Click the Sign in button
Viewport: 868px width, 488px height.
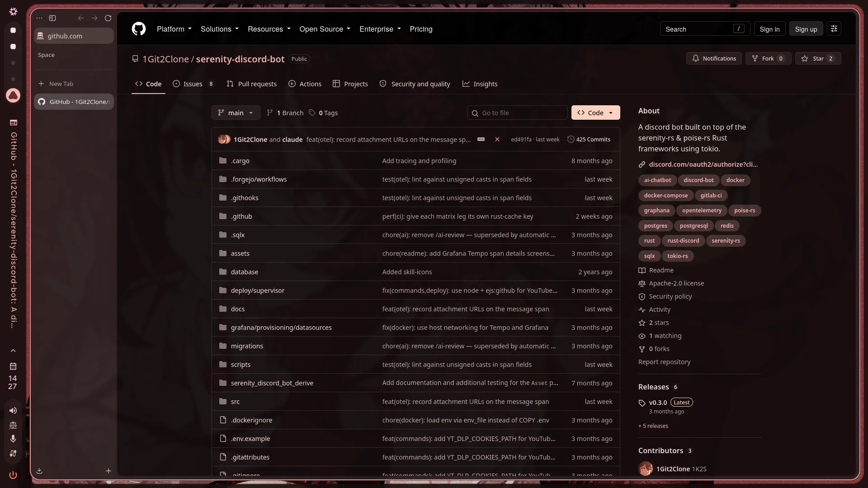pyautogui.click(x=769, y=29)
